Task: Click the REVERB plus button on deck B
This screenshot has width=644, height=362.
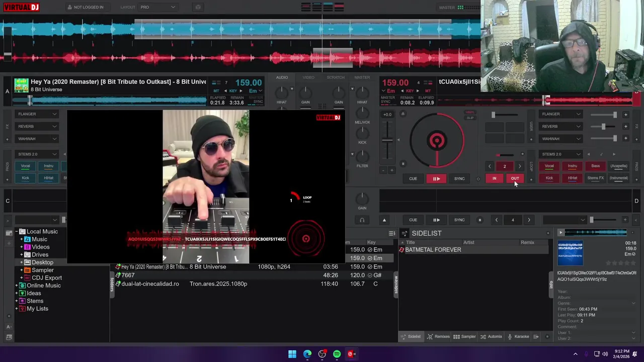Action: 625,126
